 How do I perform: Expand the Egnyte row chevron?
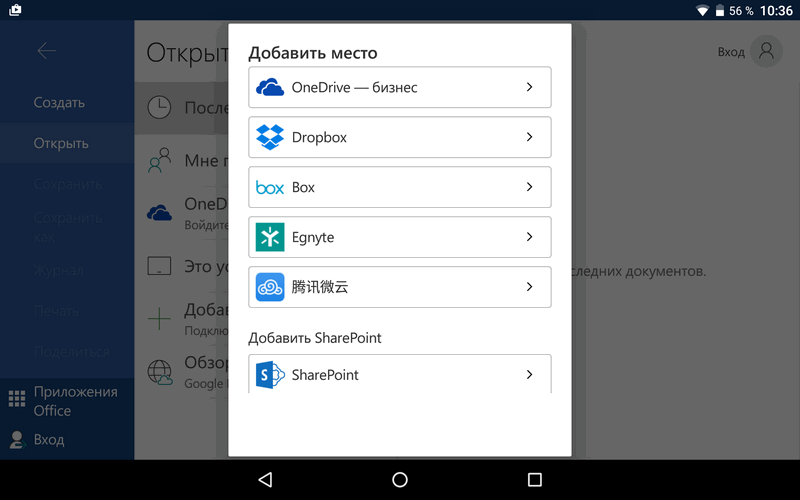point(530,237)
